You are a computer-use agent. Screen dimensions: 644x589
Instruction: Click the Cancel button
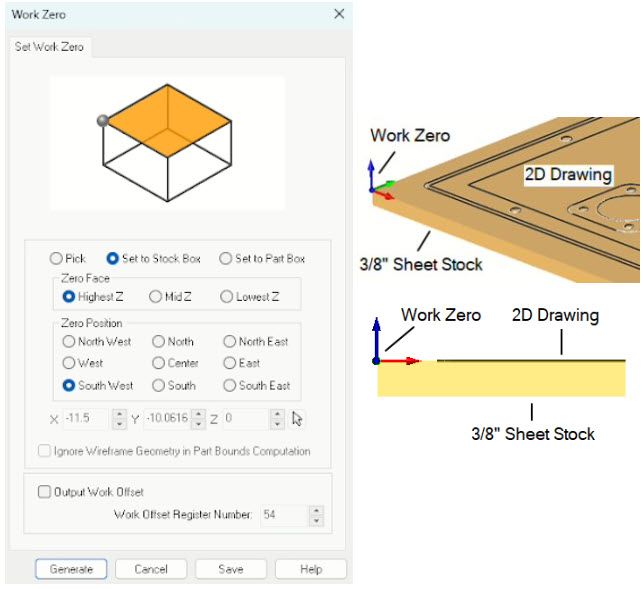point(150,569)
